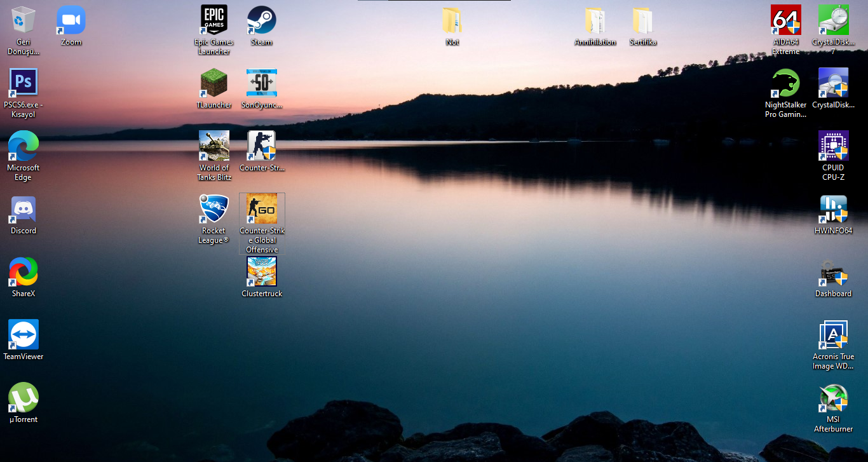The height and width of the screenshot is (462, 868).
Task: Select the Discord desktop icon
Action: click(x=24, y=209)
